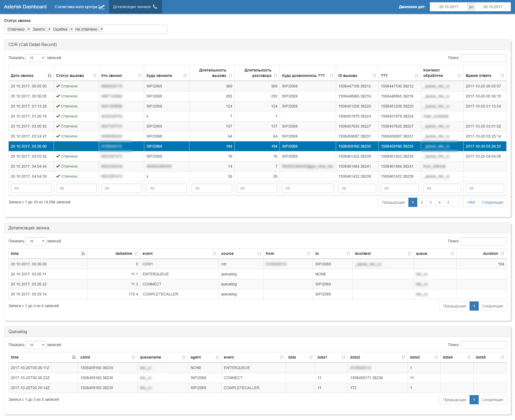
Task: Sort Queuelog table by callid icon
Action: [133, 357]
